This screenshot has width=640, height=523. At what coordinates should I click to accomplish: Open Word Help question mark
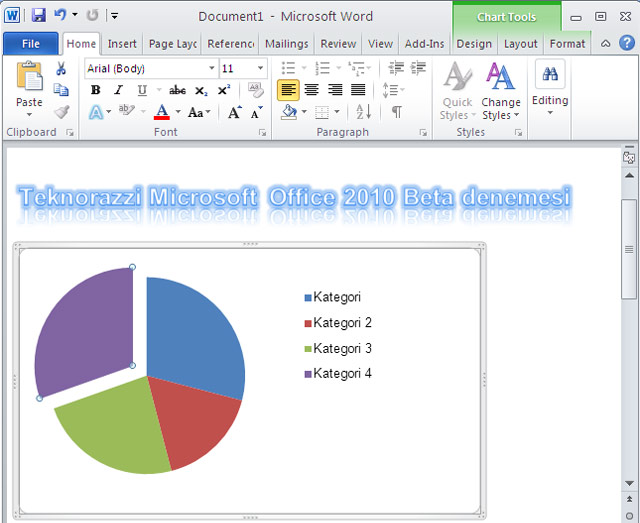click(626, 43)
